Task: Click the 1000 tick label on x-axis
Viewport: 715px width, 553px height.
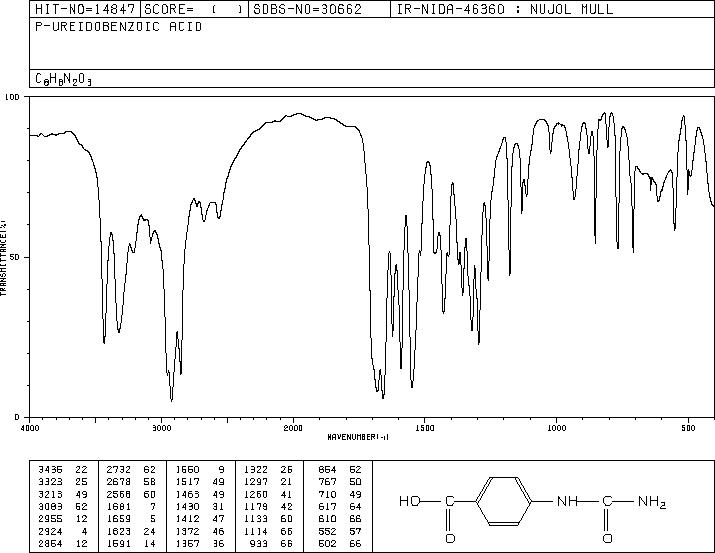Action: [556, 428]
